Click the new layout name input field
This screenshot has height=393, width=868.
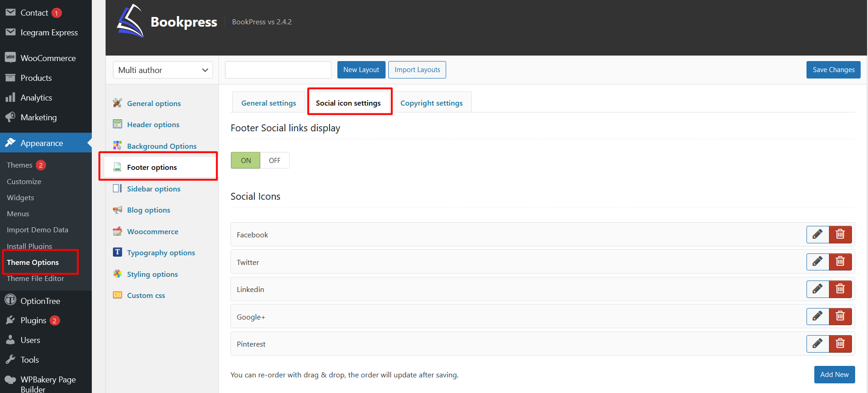pos(278,70)
